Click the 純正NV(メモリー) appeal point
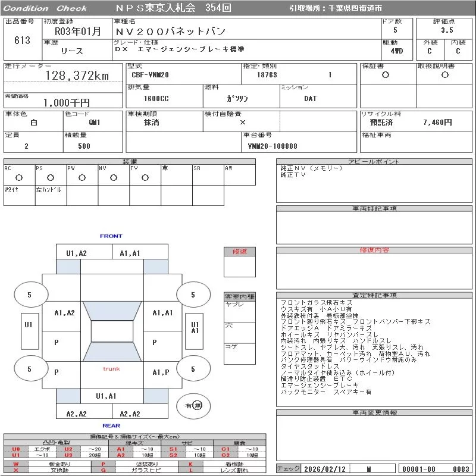The width and height of the screenshot is (476, 476). (311, 168)
